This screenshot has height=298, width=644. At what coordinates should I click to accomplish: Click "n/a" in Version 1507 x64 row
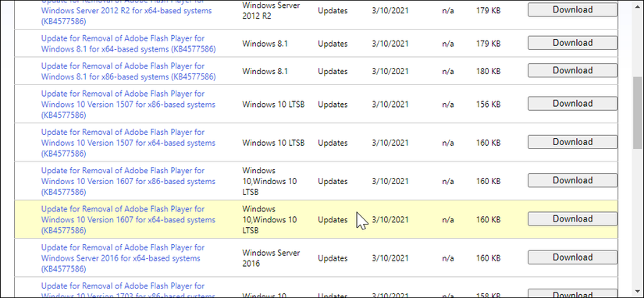click(448, 144)
